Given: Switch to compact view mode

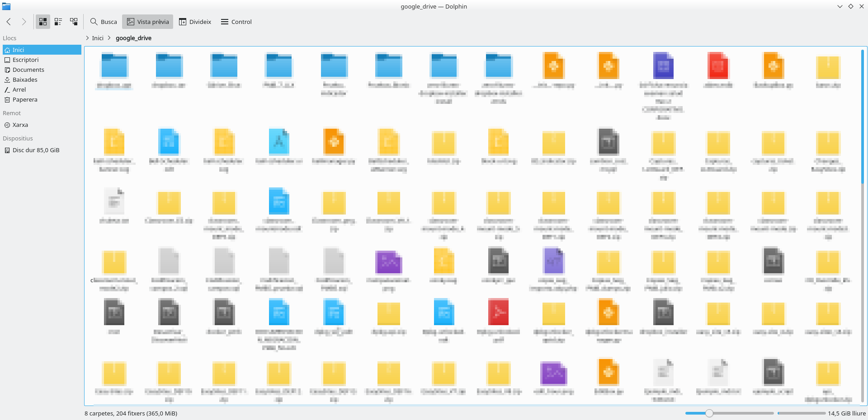Looking at the screenshot, I should [x=58, y=22].
